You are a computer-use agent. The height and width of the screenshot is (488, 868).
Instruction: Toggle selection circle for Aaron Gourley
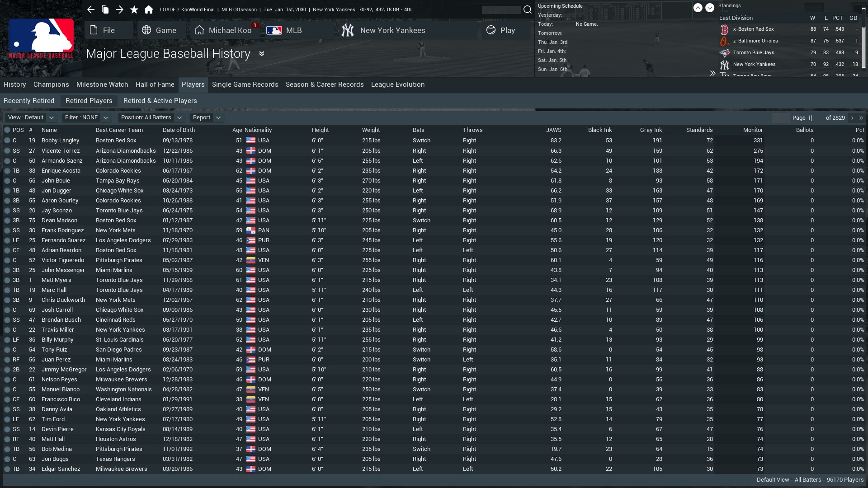7,201
